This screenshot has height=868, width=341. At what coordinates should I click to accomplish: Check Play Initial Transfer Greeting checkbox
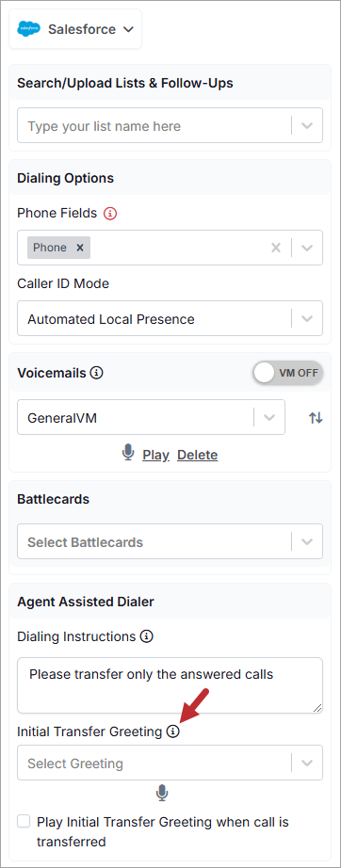(x=24, y=822)
